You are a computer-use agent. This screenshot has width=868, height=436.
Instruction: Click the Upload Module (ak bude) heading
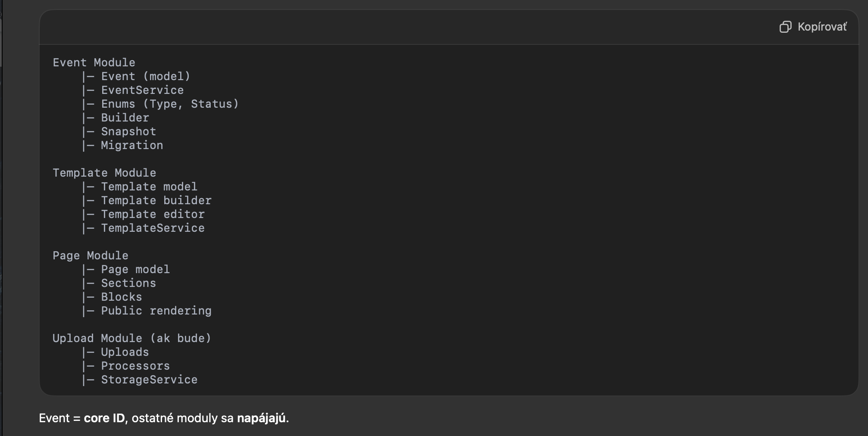(x=132, y=339)
